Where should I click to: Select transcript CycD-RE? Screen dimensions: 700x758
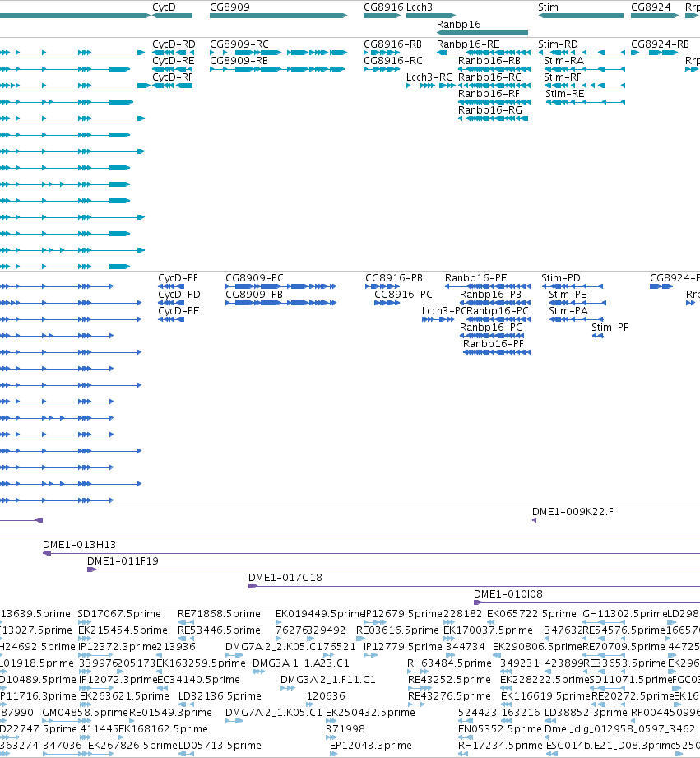173,69
